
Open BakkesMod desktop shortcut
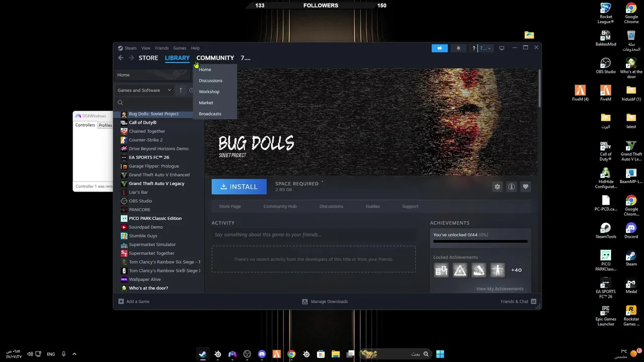[606, 38]
